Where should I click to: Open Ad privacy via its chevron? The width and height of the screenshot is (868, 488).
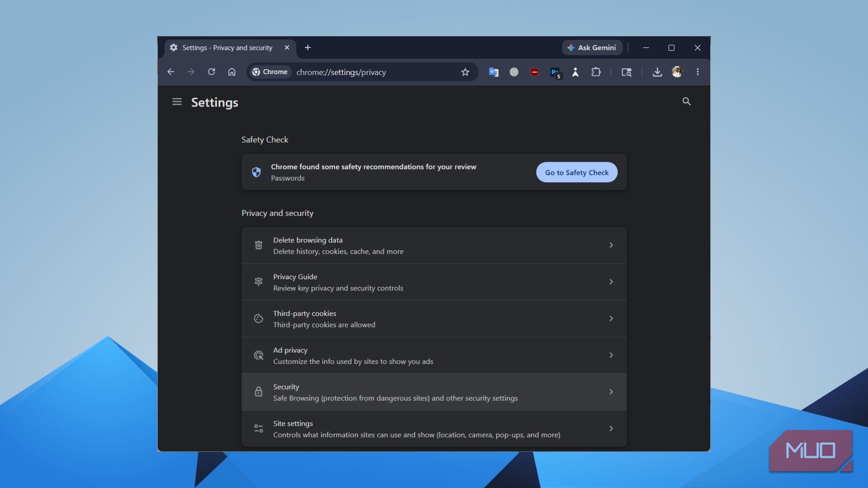611,355
